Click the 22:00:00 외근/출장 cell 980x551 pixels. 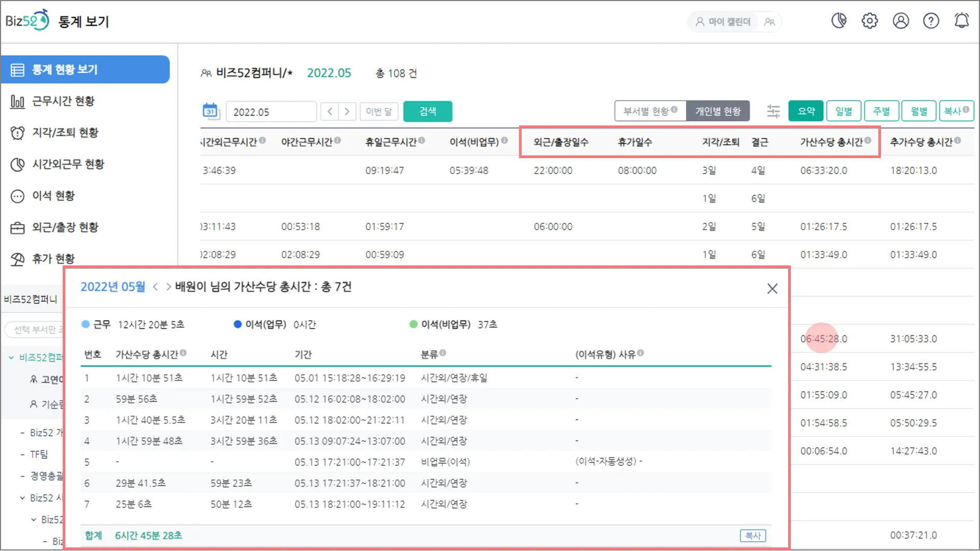pyautogui.click(x=553, y=171)
